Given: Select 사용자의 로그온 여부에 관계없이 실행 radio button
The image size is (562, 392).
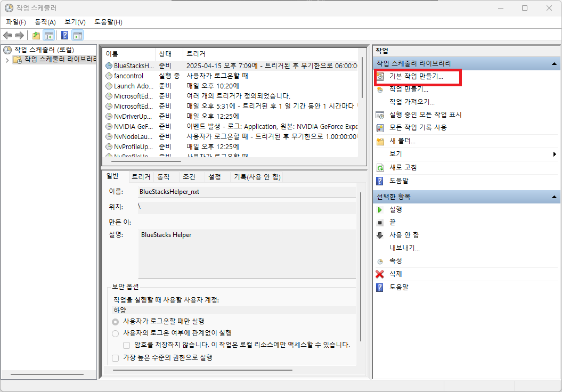Looking at the screenshot, I should [x=116, y=333].
